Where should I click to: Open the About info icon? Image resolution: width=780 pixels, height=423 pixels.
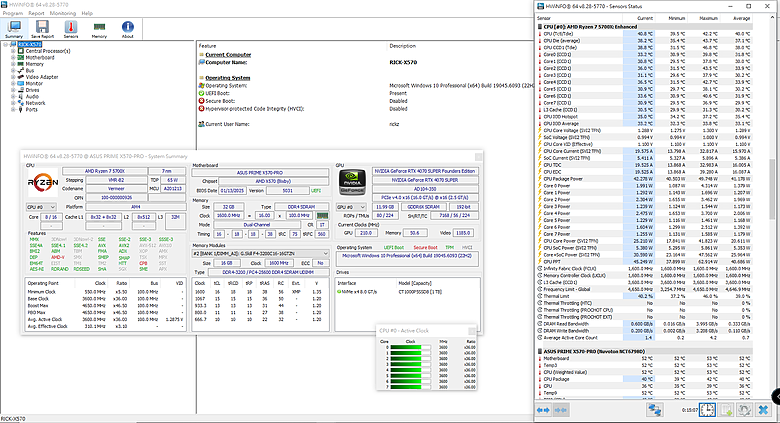(x=127, y=29)
